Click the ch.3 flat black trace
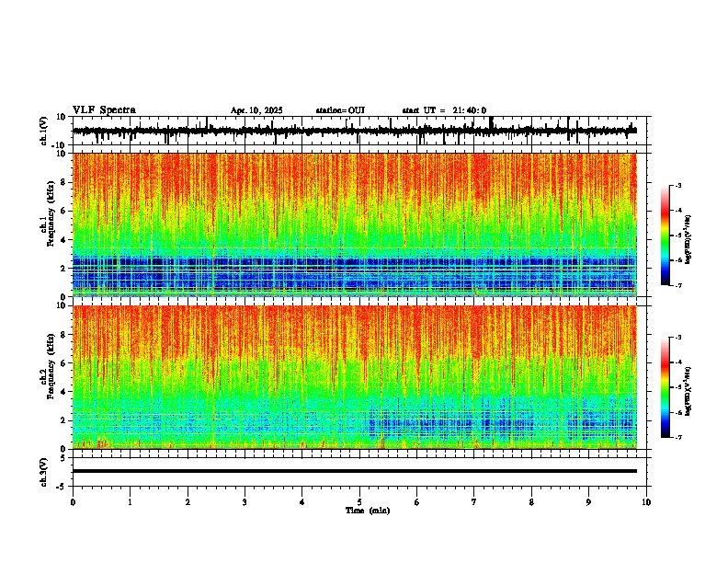728x563 pixels. 355,471
